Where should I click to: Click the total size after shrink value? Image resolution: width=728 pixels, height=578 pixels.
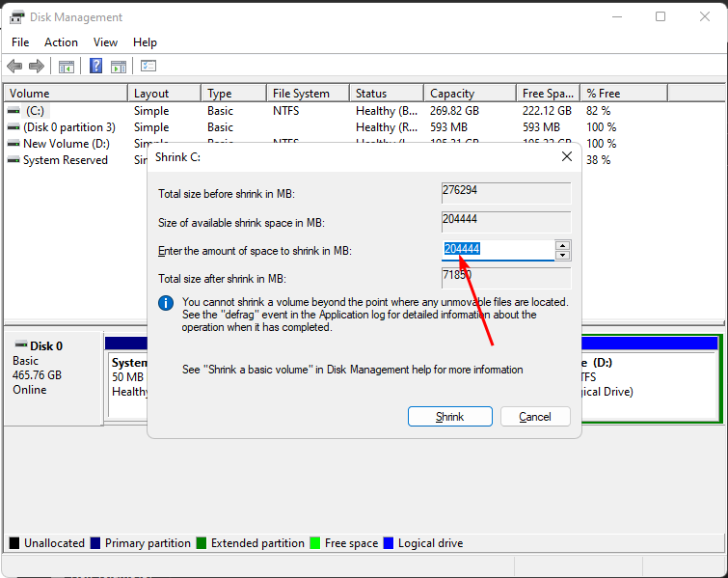click(506, 278)
